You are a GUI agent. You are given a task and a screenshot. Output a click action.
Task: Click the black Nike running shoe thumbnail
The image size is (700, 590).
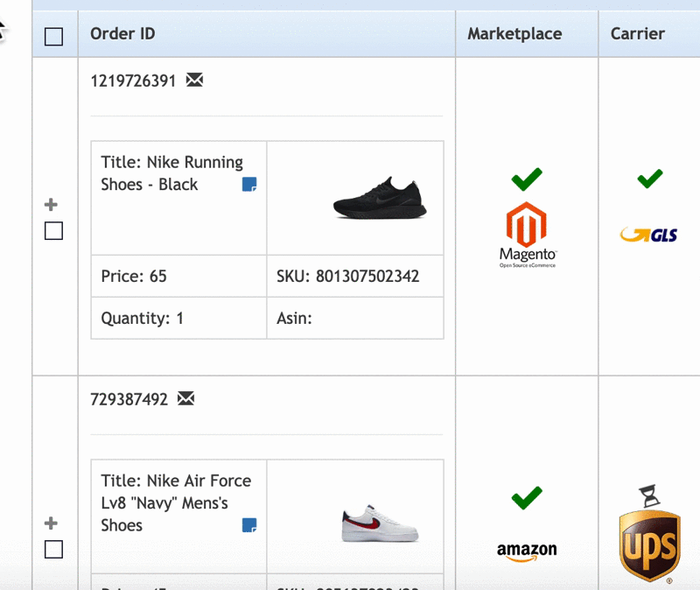point(380,198)
